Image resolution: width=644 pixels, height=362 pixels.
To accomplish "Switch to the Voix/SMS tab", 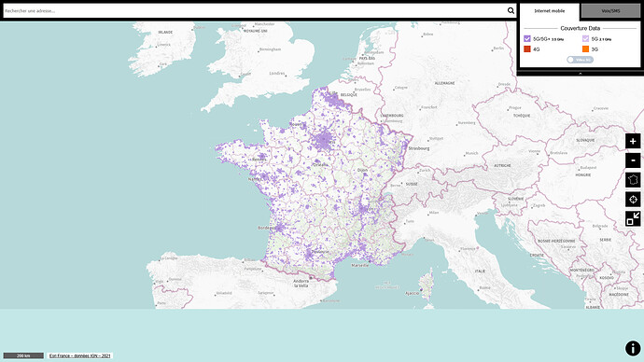I will pyautogui.click(x=610, y=10).
